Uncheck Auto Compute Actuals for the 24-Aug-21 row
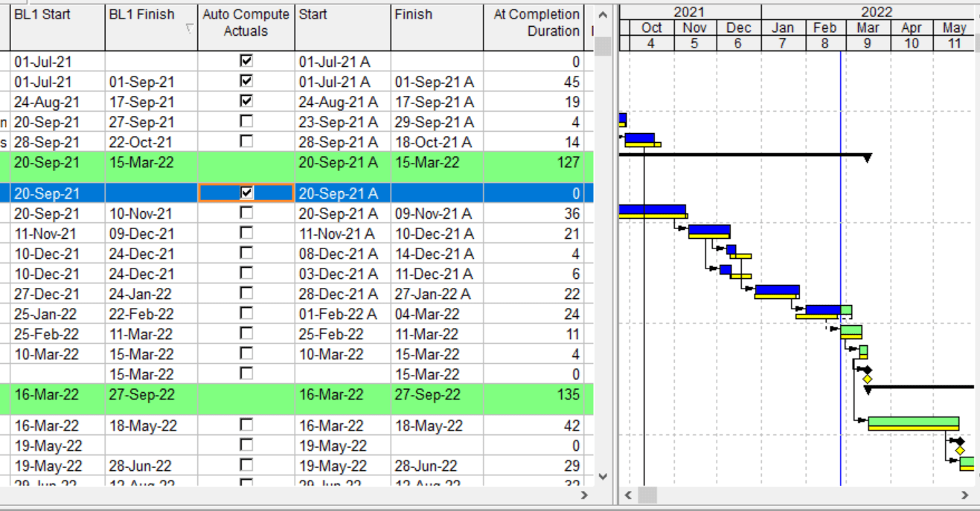 (246, 100)
